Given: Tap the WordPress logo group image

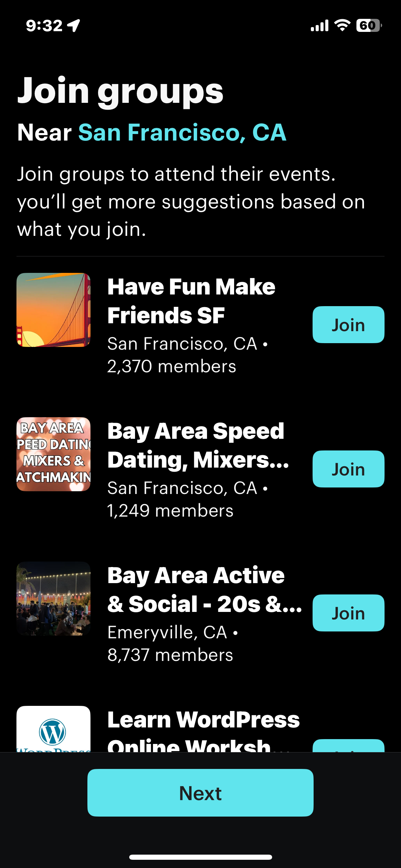Looking at the screenshot, I should 53,730.
